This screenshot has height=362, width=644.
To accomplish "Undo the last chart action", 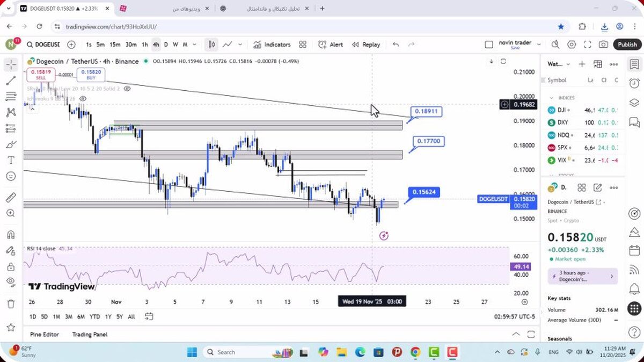I will (396, 45).
